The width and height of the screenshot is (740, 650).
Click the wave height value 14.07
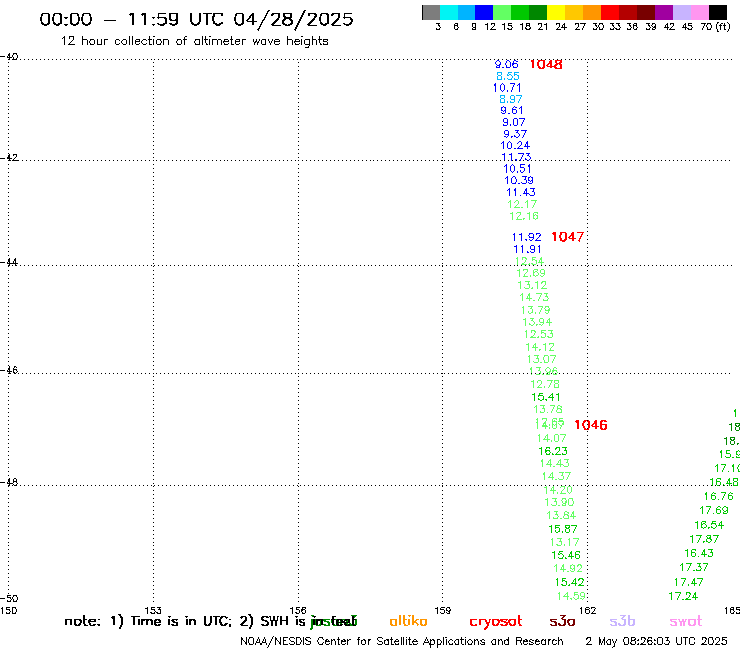pyautogui.click(x=551, y=439)
